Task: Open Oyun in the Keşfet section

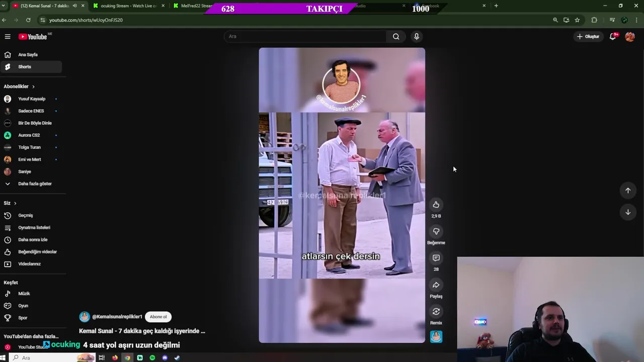Action: 31,306
